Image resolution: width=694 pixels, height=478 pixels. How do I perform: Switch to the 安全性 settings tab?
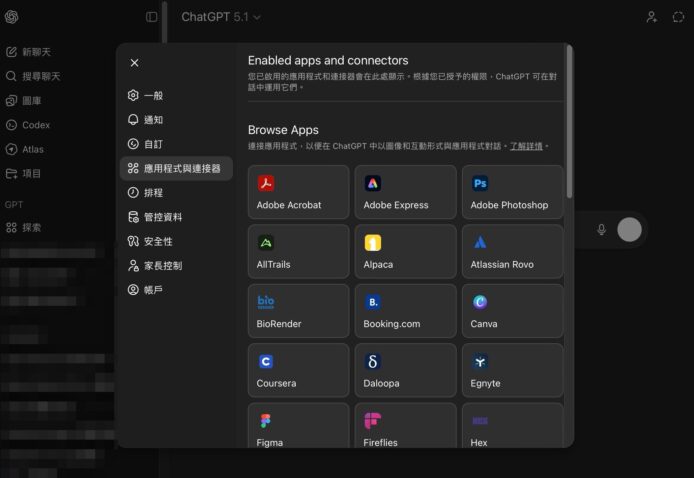point(158,241)
